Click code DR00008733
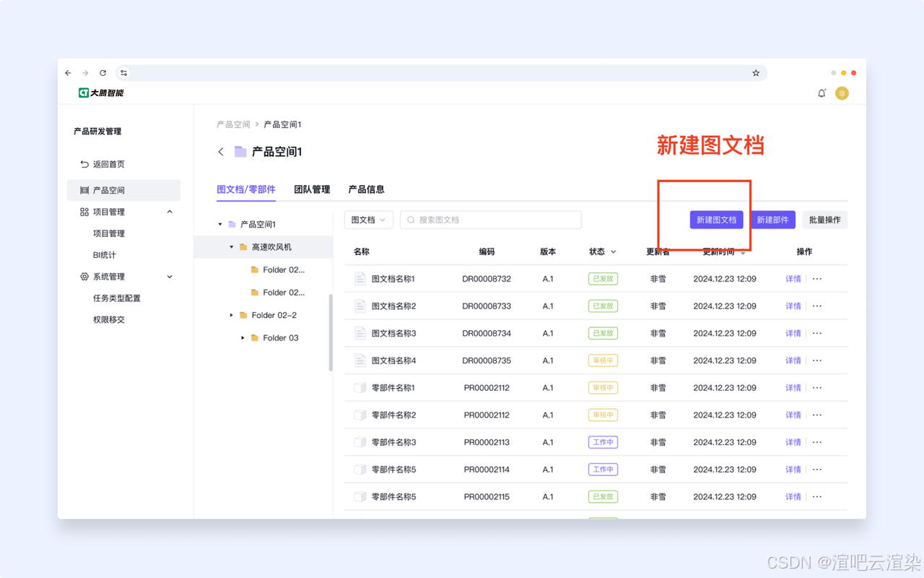The width and height of the screenshot is (924, 578). pos(487,306)
